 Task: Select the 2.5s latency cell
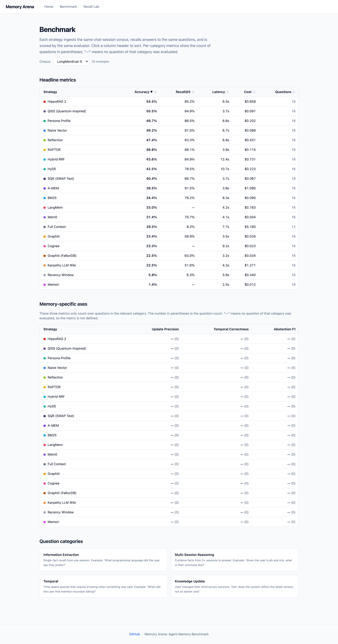click(x=226, y=285)
